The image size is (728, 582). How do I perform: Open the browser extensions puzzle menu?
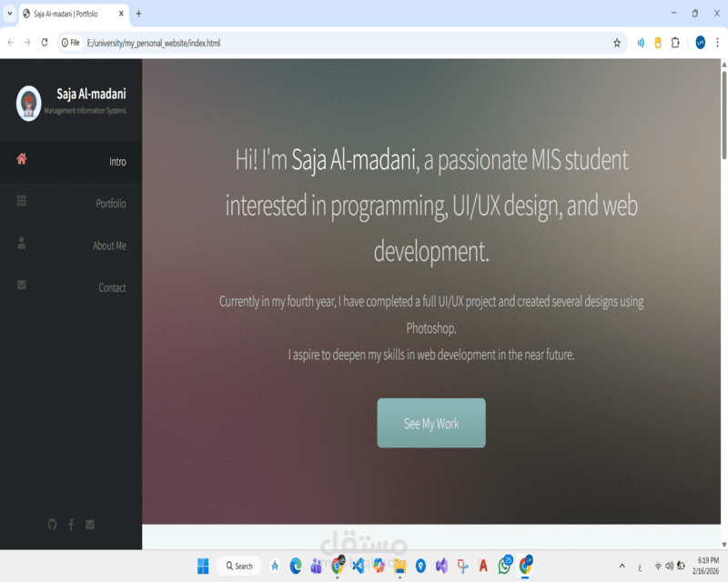point(675,42)
